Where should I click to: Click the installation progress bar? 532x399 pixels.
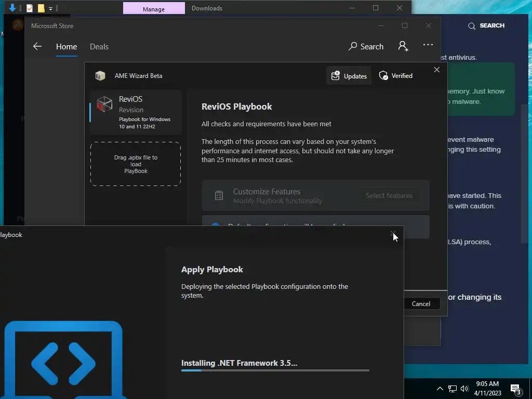(x=275, y=370)
